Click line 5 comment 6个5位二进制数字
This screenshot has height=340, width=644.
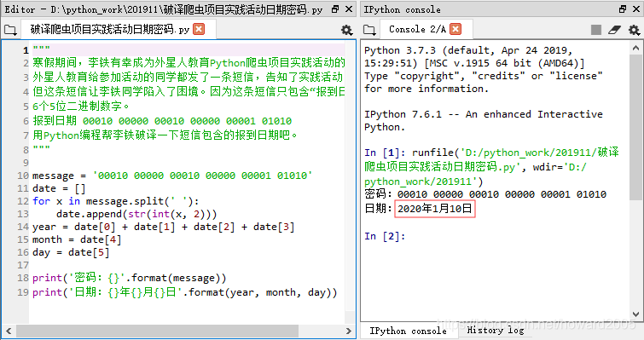80,107
